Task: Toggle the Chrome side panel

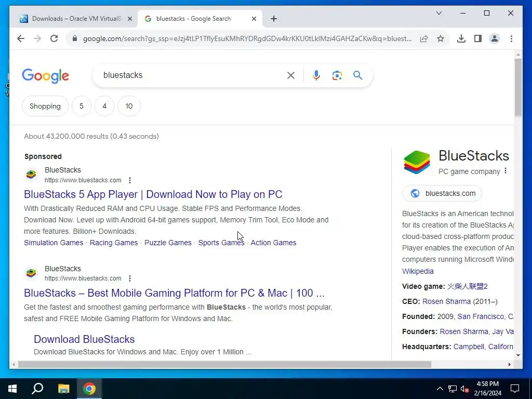Action: coord(478,38)
